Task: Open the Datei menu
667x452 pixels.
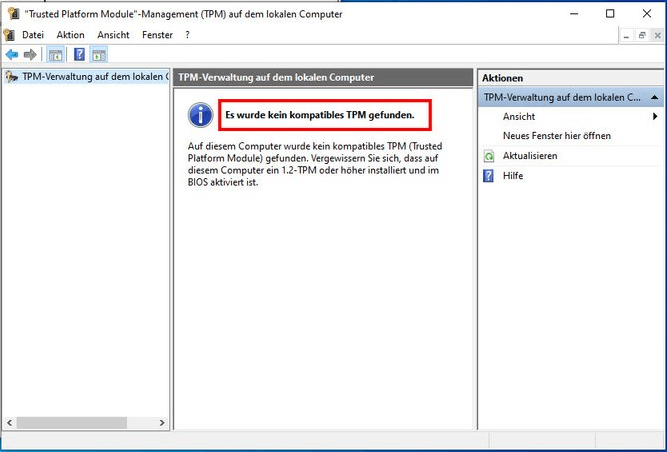Action: click(x=33, y=35)
